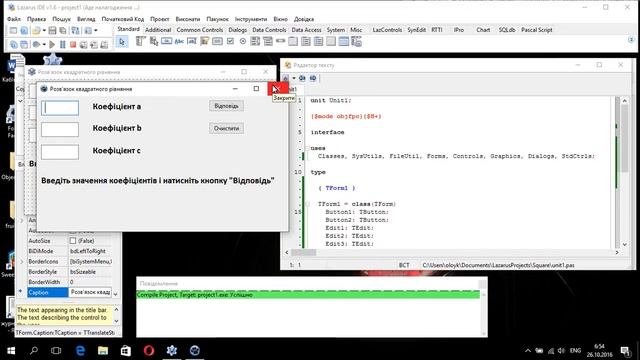The image size is (640, 360).
Task: Select the TListBox component icon
Action: (x=255, y=41)
